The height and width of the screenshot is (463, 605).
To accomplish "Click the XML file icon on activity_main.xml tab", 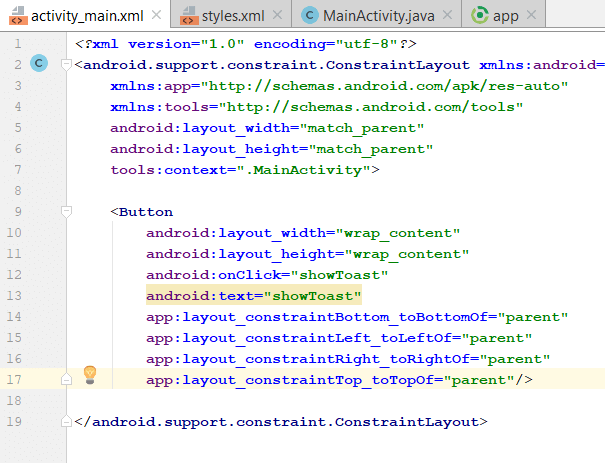I will [x=18, y=16].
